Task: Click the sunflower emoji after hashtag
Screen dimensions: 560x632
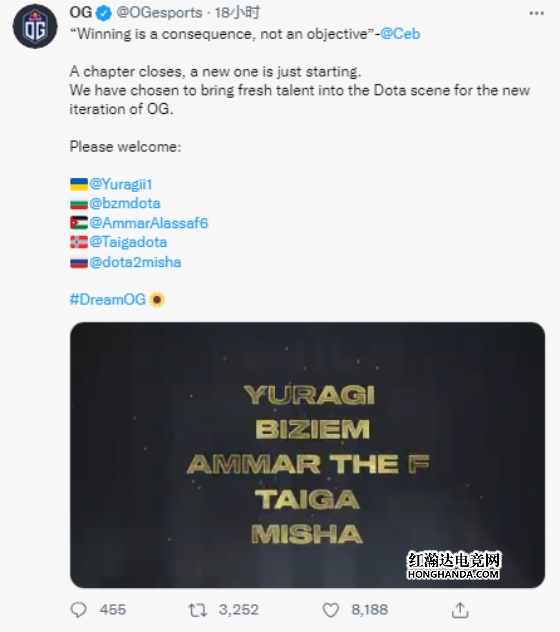Action: 157,299
